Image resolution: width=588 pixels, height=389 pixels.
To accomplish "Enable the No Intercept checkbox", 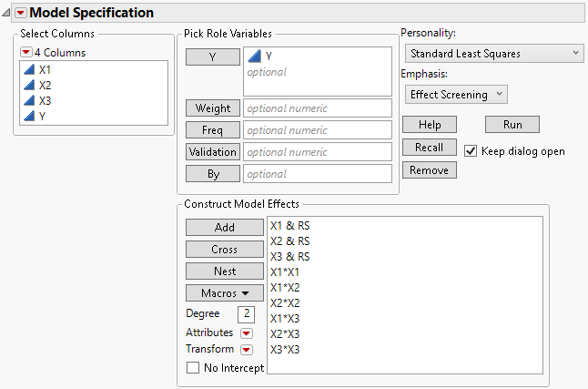I will [193, 367].
